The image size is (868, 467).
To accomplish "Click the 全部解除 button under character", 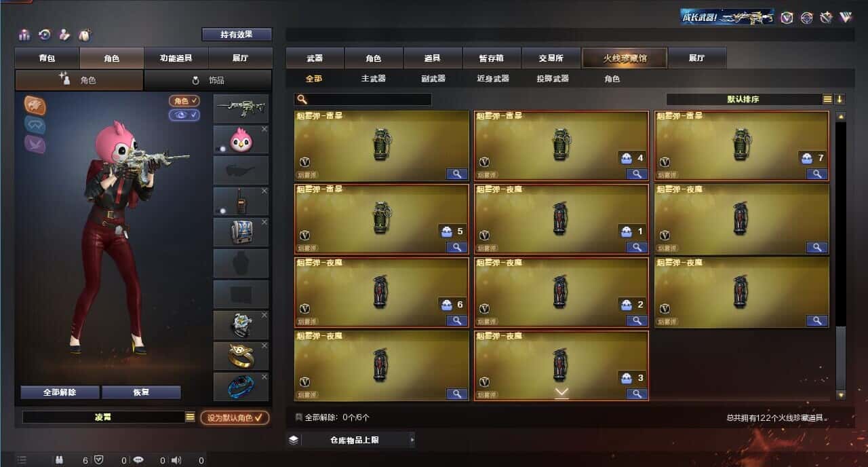I will 60,392.
